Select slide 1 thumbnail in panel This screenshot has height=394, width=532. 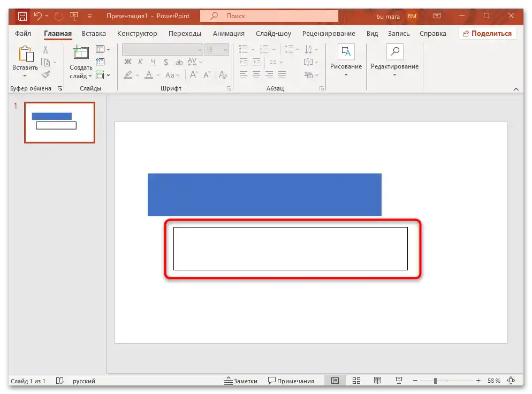coord(59,123)
